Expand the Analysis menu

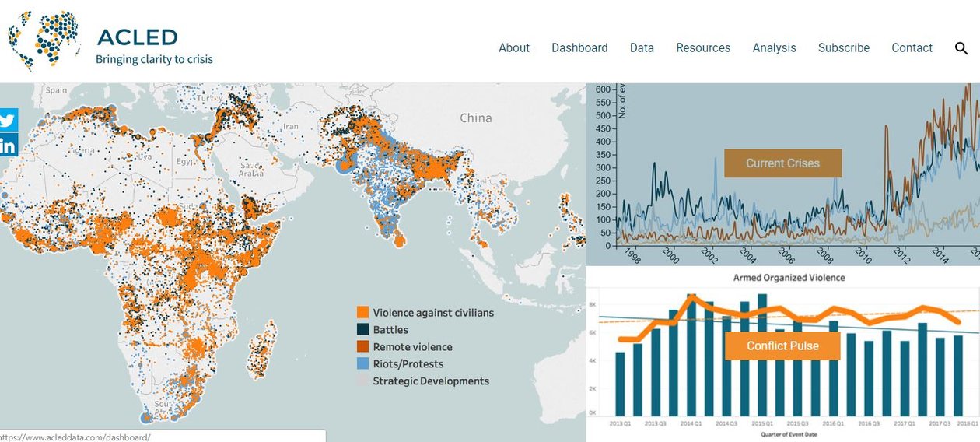point(774,48)
